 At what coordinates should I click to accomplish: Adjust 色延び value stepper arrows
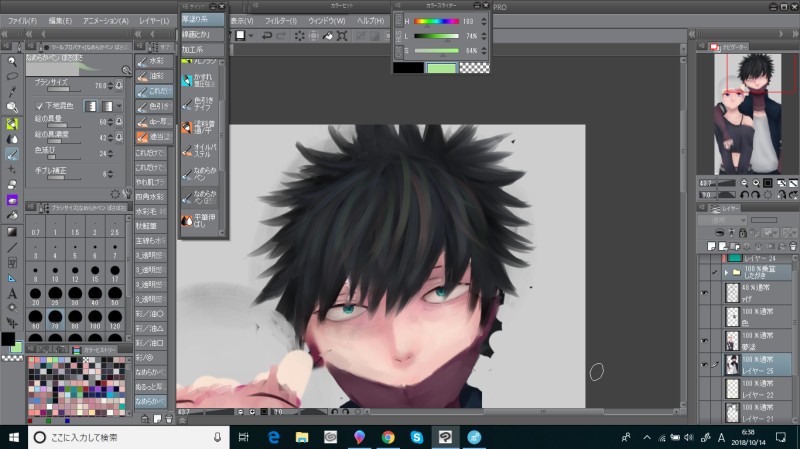110,153
